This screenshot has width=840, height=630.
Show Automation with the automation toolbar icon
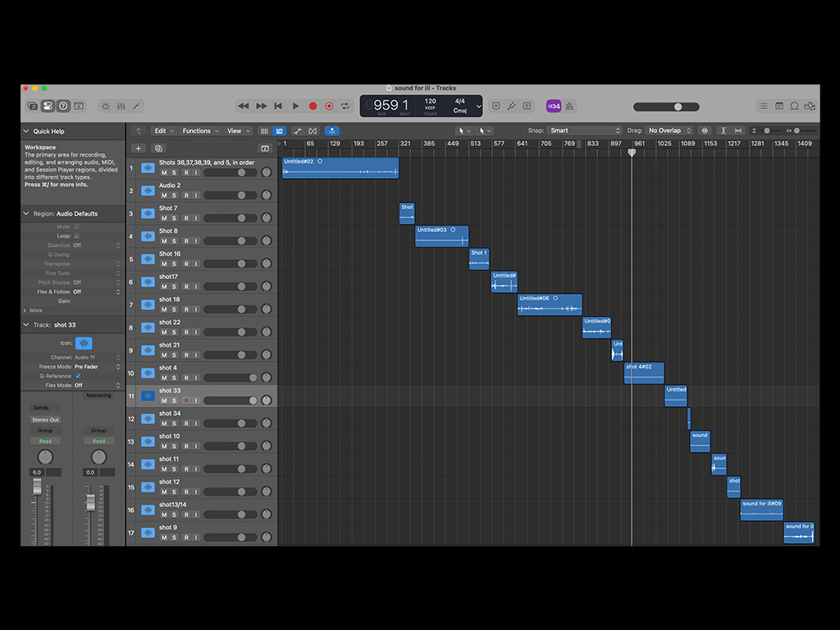coord(298,130)
